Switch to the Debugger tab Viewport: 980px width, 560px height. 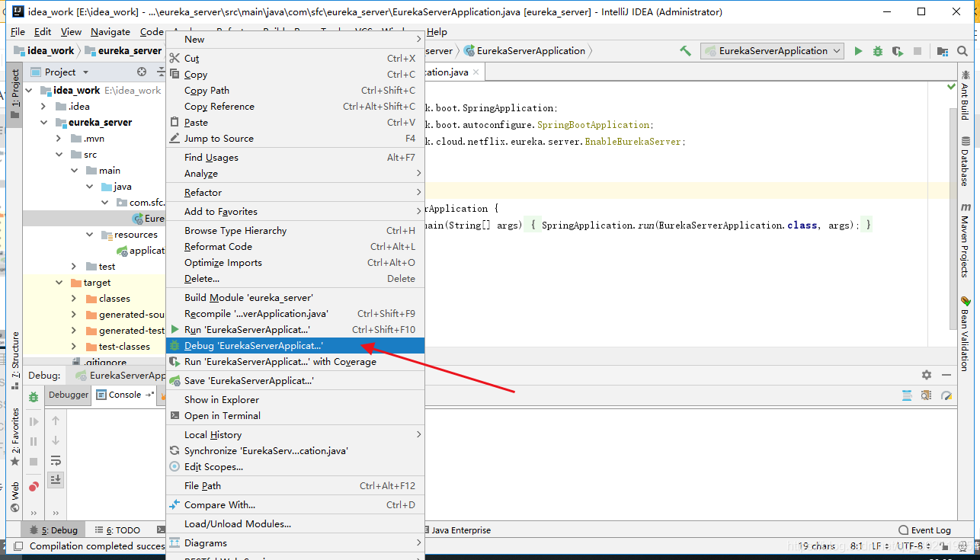click(69, 395)
